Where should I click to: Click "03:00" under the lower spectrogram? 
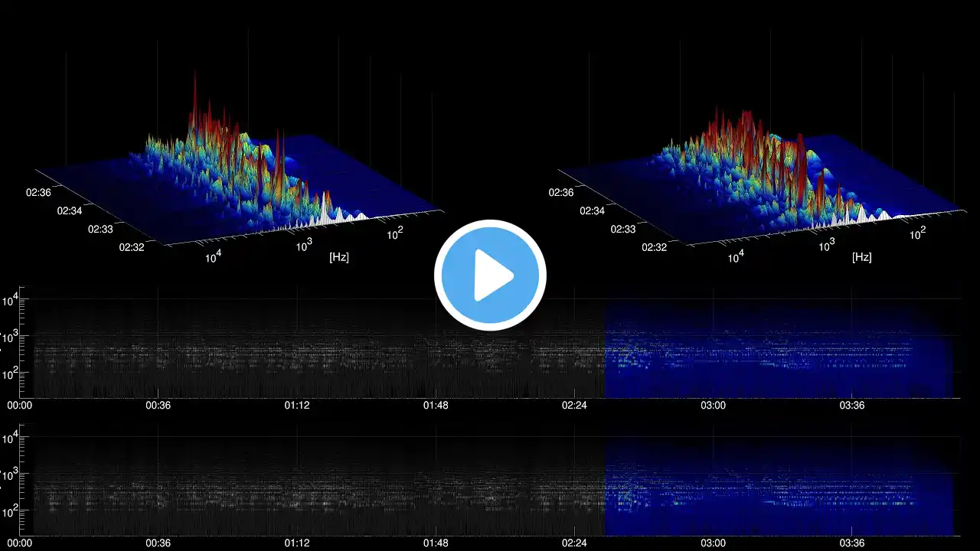click(x=713, y=543)
